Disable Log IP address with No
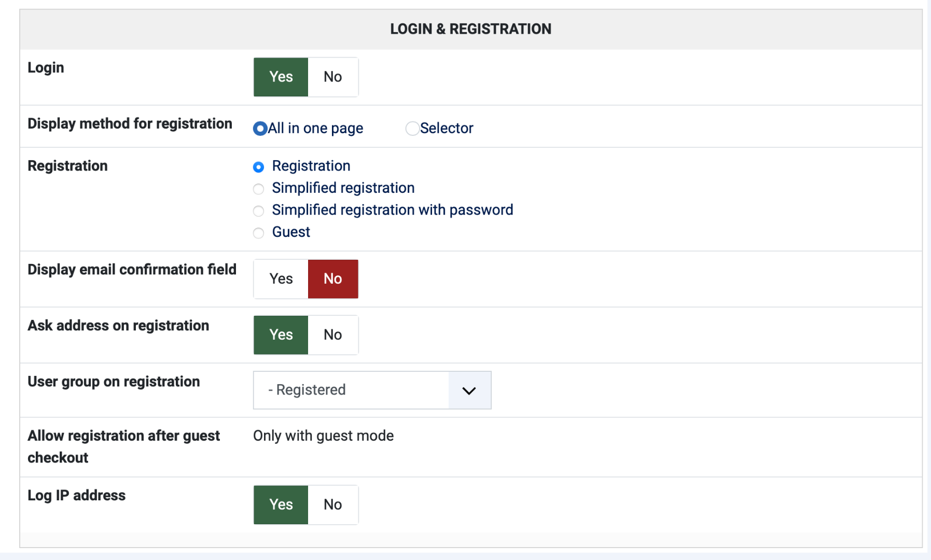The width and height of the screenshot is (931, 560). point(332,505)
